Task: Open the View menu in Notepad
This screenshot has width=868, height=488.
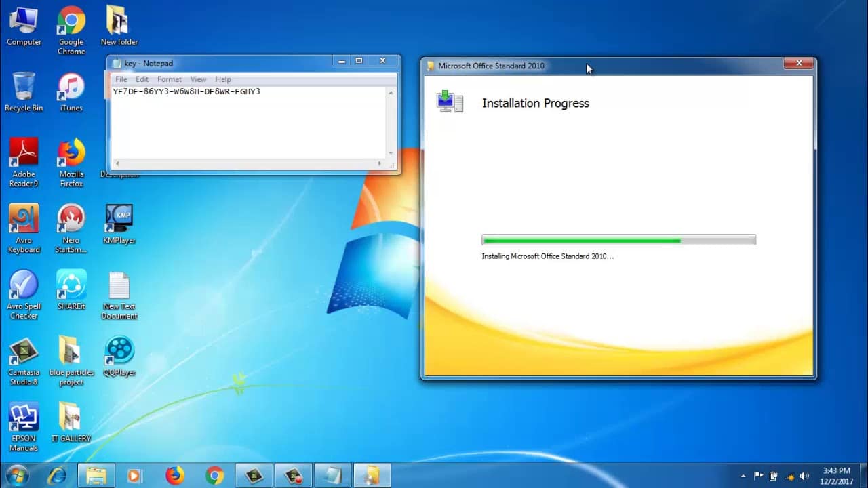Action: coord(198,79)
